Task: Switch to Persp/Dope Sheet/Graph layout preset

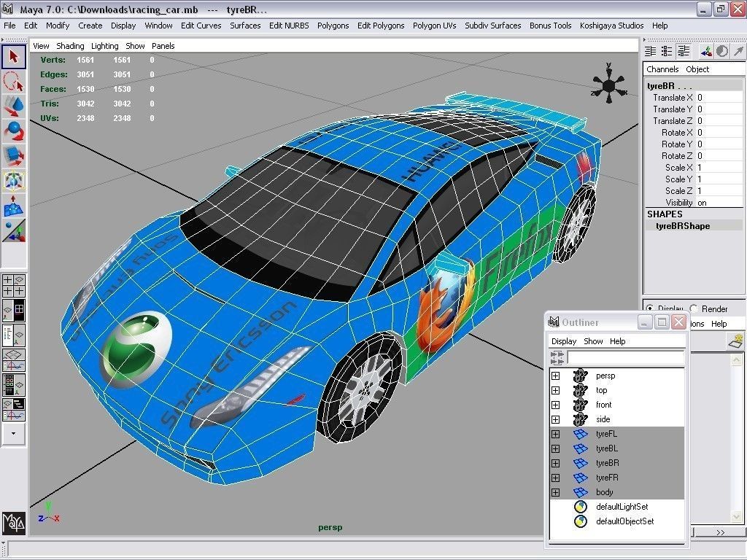Action: click(x=14, y=410)
